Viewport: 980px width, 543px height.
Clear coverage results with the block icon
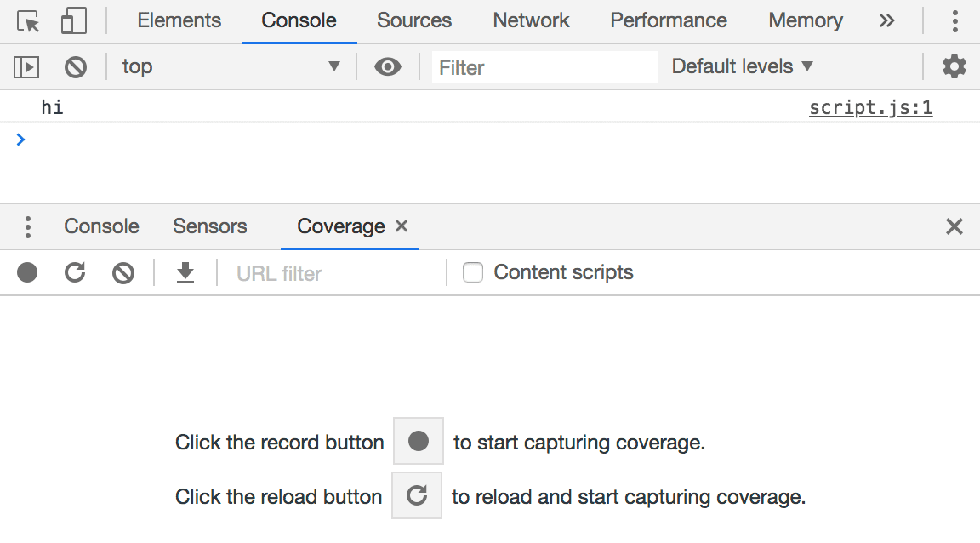click(122, 272)
